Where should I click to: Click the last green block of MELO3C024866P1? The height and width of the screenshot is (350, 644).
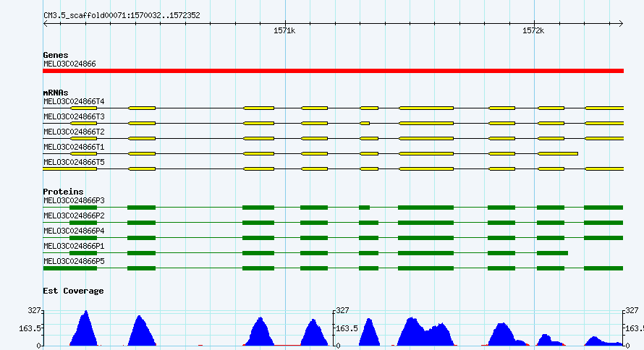point(552,253)
